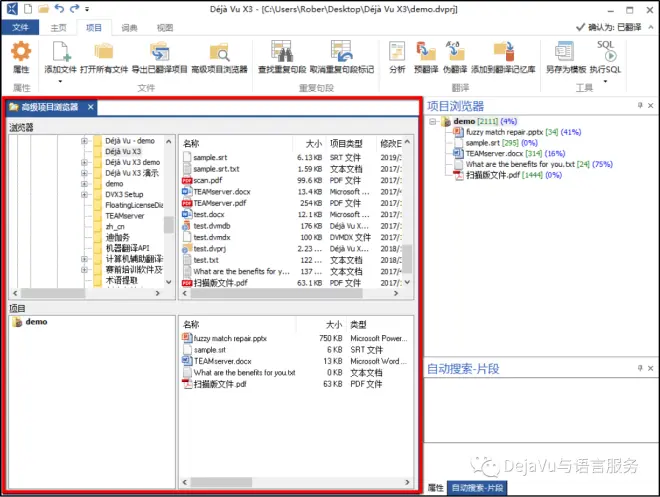Expand Déjà Vu - demo folder node
This screenshot has height=497, width=660.
tap(84, 141)
